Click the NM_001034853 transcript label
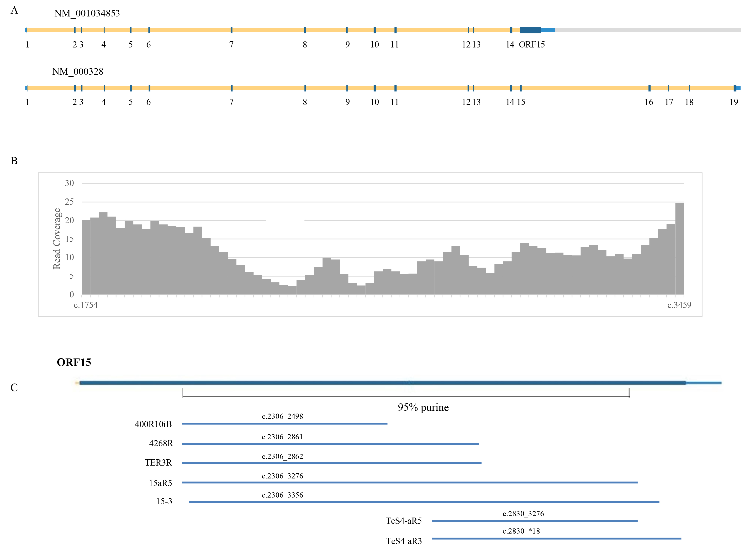Viewport: 756px width, 550px height. 87,13
